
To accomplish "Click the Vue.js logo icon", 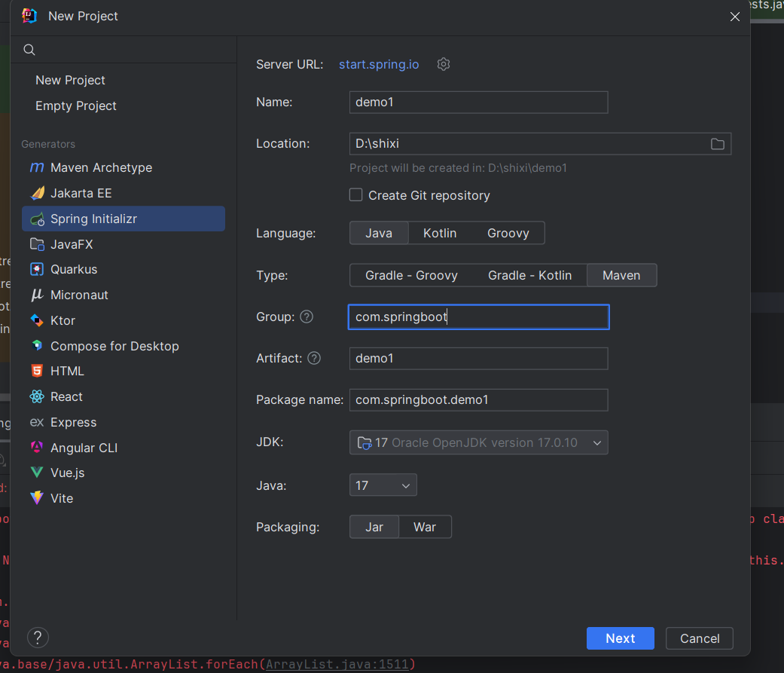I will point(37,473).
